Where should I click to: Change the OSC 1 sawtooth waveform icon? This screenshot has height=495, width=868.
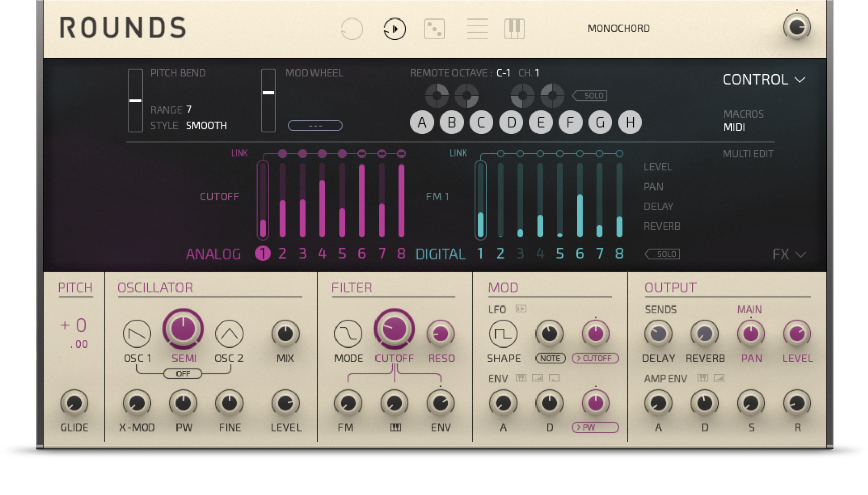137,334
